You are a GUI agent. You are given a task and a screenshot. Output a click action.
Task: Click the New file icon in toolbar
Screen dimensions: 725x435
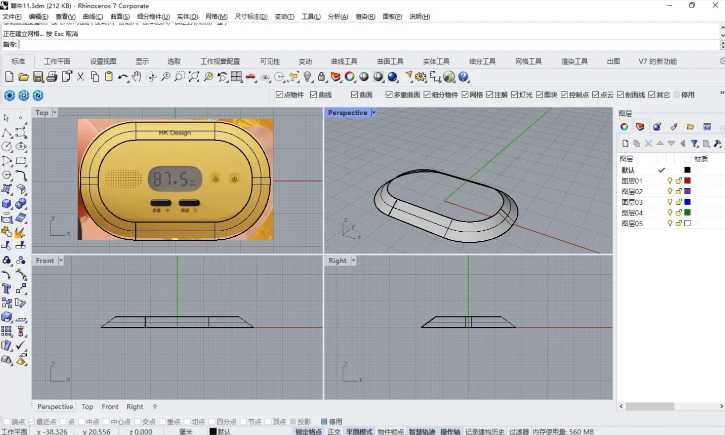click(x=8, y=77)
